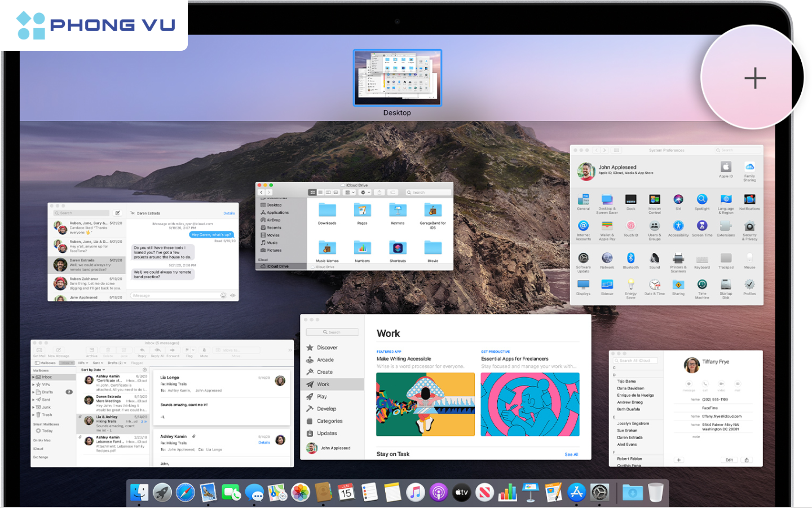Select Applications in Finder sidebar
The image size is (812, 508).
click(275, 212)
